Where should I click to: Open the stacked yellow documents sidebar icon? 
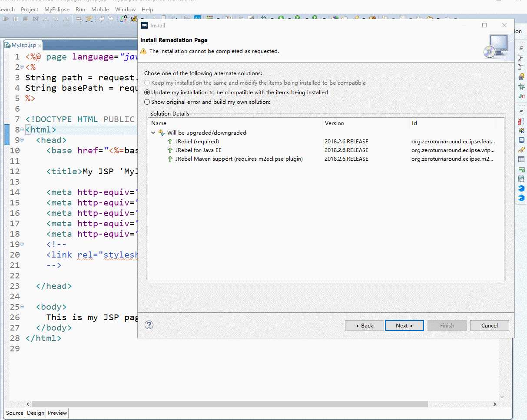521,77
